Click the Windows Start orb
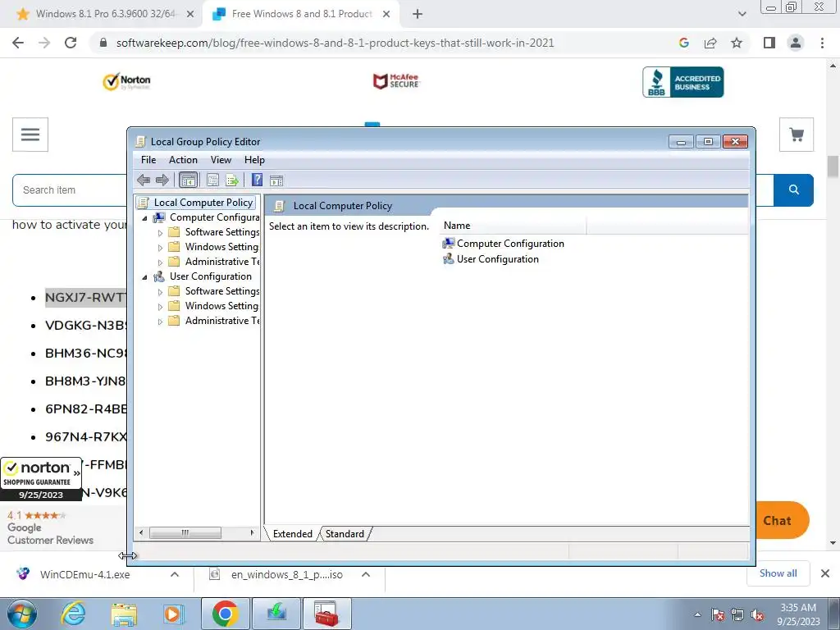 [x=22, y=614]
